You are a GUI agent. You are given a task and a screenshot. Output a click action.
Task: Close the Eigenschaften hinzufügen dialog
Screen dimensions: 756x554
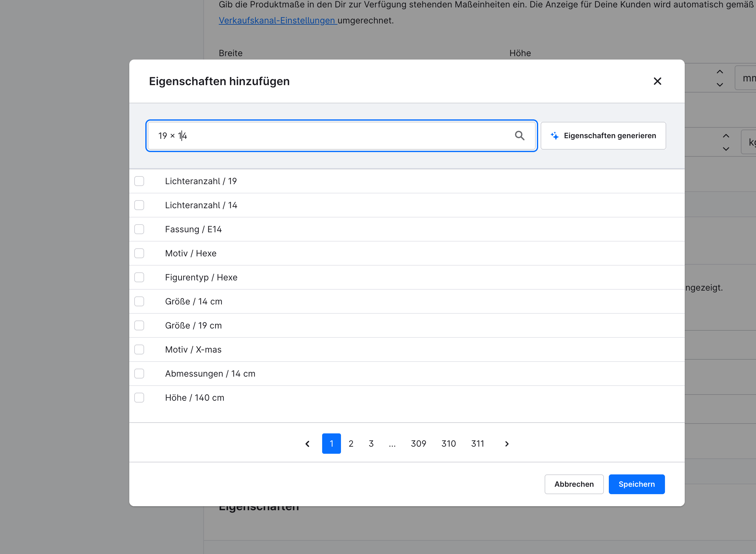point(657,81)
